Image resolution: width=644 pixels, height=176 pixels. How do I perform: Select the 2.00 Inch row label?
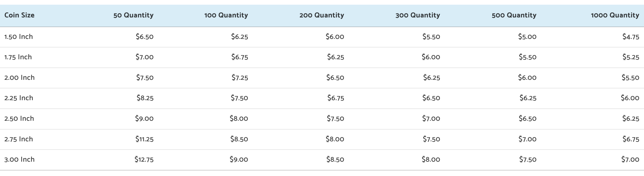click(19, 78)
